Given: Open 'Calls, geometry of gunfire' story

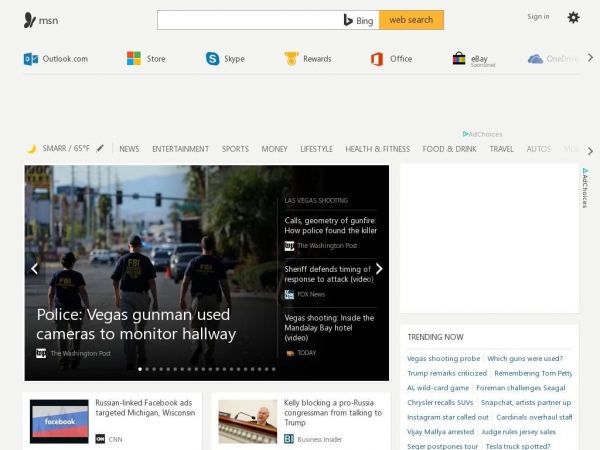Looking at the screenshot, I should coord(331,225).
